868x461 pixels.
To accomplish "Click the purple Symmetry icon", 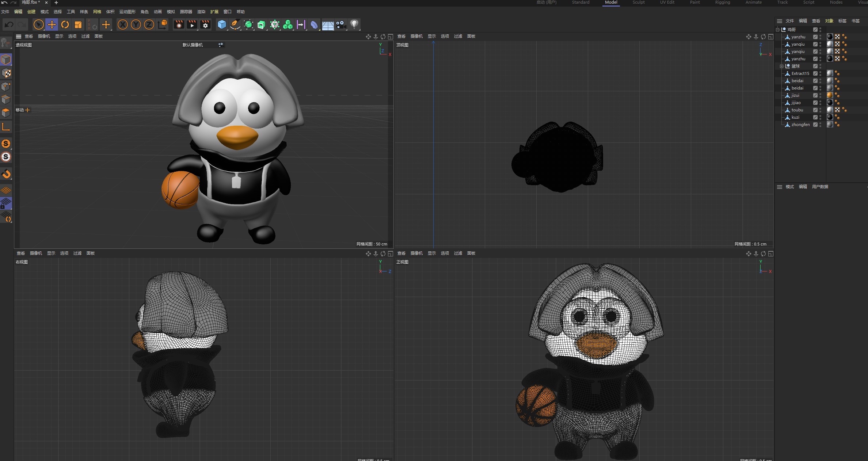I will (x=301, y=24).
